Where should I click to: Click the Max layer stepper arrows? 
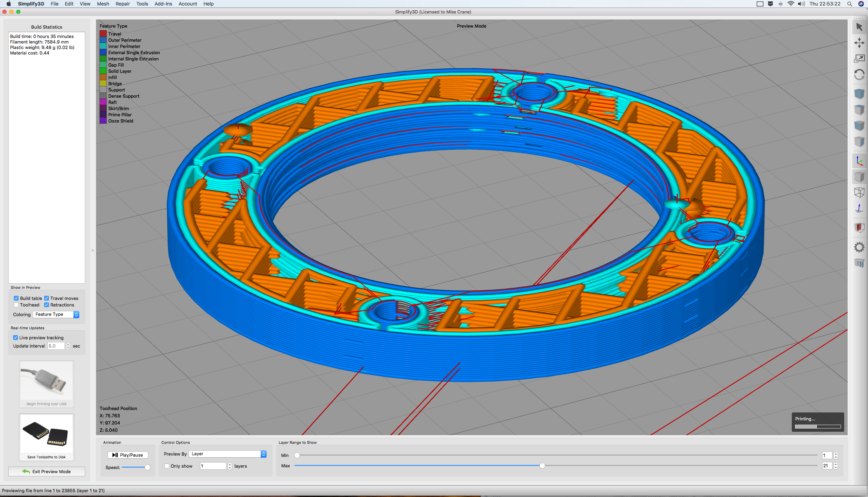tap(836, 466)
